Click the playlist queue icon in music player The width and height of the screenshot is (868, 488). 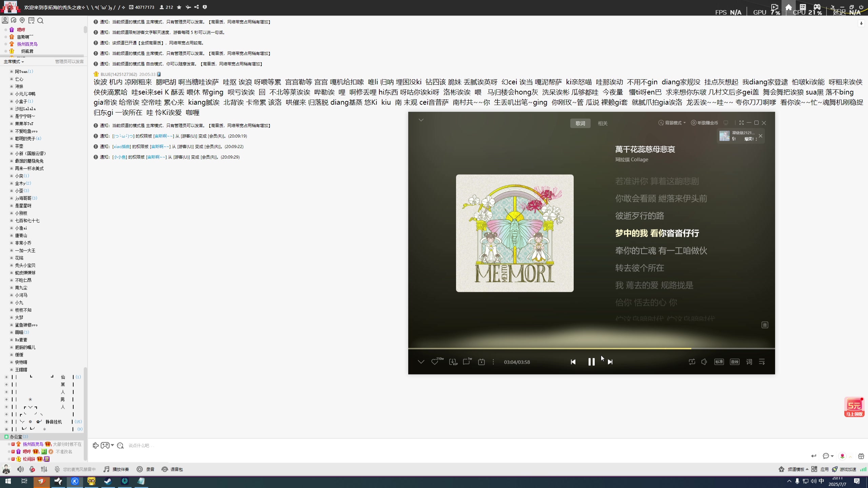[x=762, y=362]
